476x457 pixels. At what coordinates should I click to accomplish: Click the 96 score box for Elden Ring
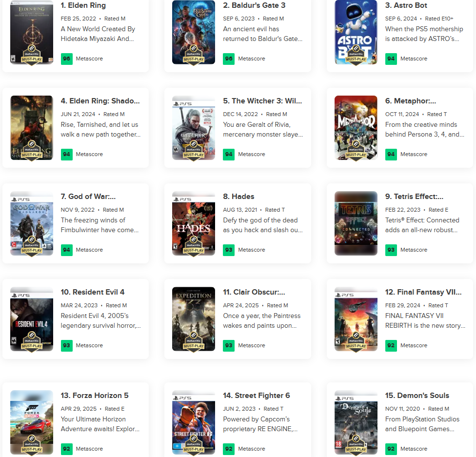66,59
